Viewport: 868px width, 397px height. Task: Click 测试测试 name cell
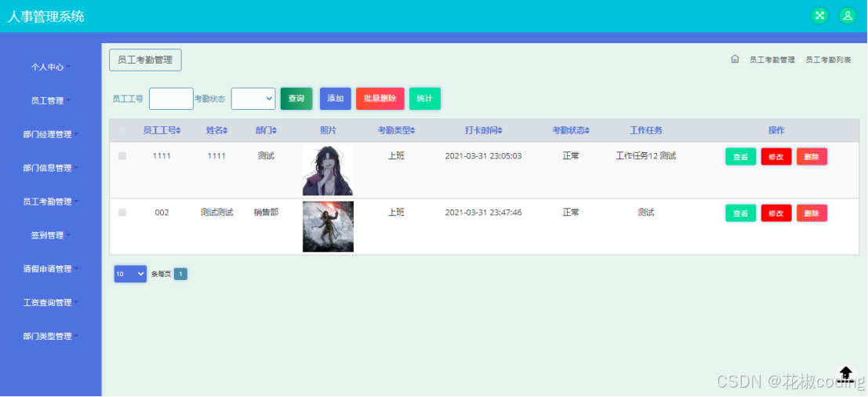point(216,212)
